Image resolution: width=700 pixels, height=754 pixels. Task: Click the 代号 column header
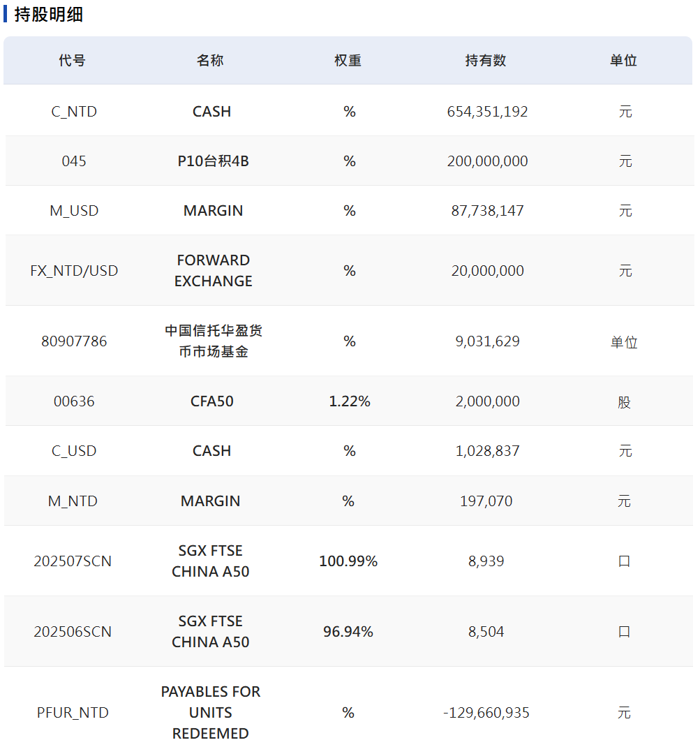72,61
